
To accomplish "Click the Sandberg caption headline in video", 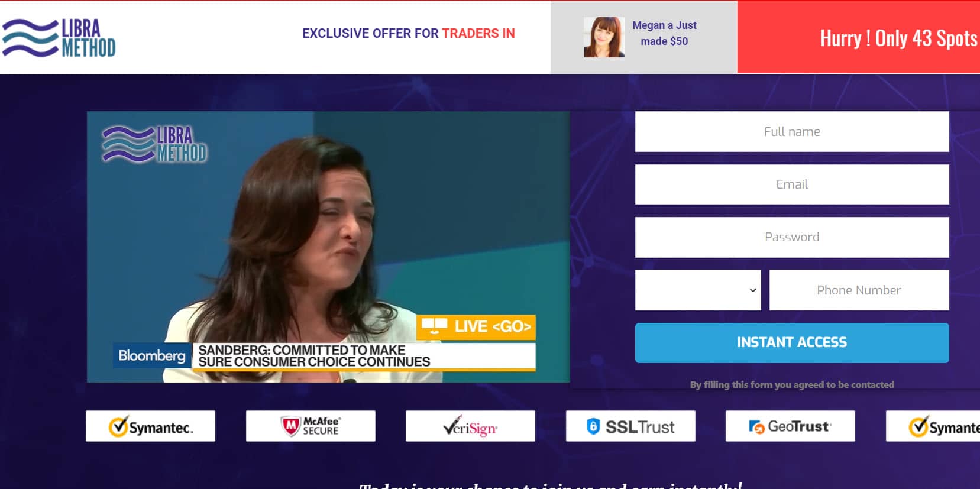I will click(x=364, y=356).
